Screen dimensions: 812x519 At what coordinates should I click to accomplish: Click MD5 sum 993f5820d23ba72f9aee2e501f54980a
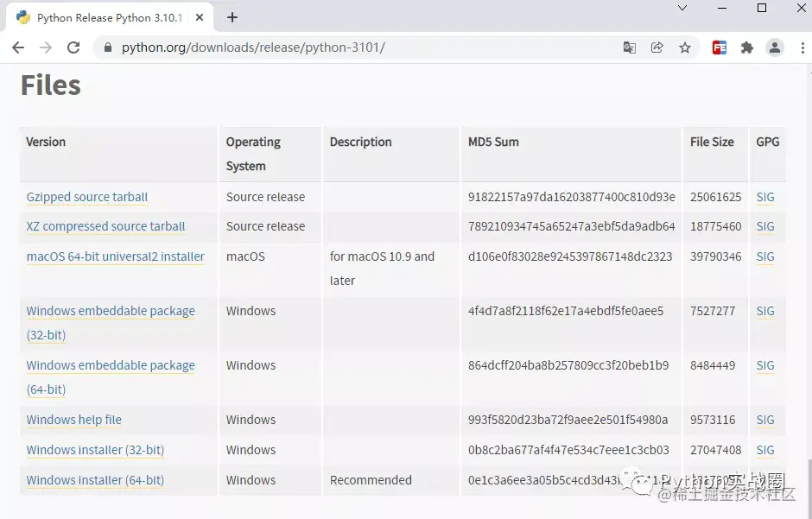pyautogui.click(x=568, y=420)
